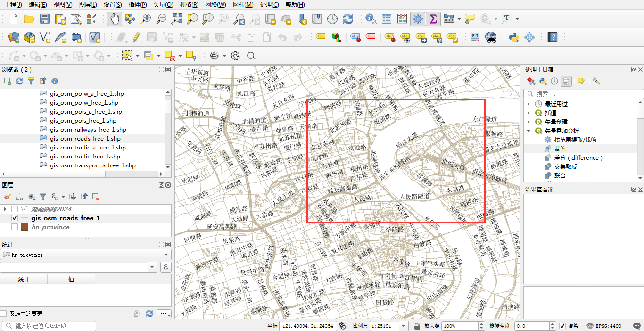
Task: Click filter legend icon in Layers panel
Action: coord(43,197)
